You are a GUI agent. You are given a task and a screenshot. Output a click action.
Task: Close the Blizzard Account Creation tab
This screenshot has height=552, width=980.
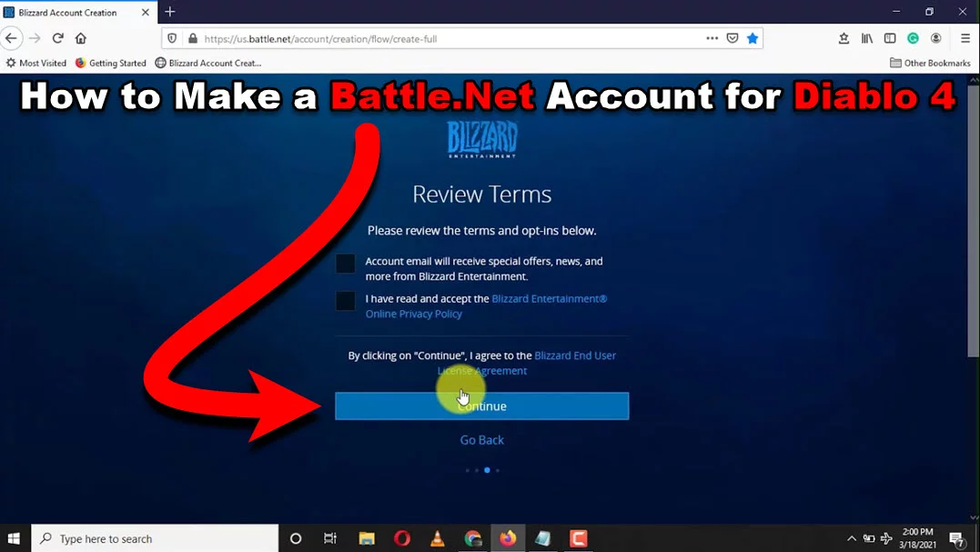pyautogui.click(x=145, y=12)
